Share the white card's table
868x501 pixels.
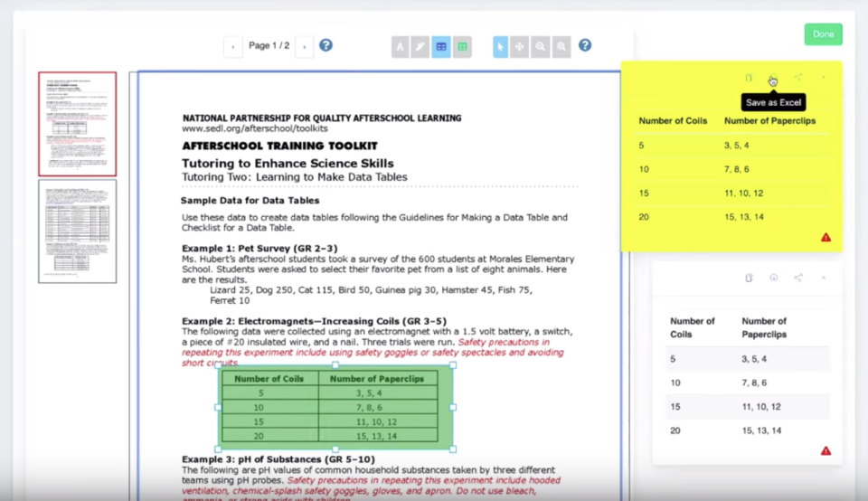tap(797, 278)
